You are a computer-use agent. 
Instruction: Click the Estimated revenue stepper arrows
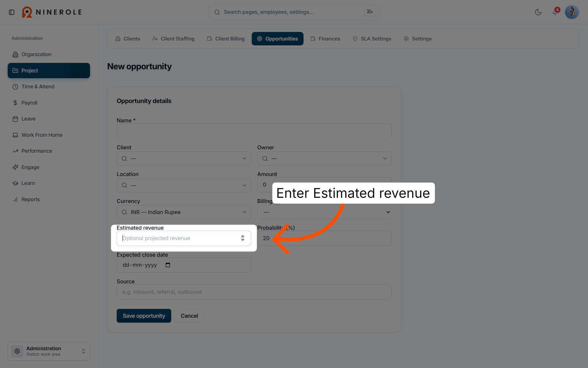pyautogui.click(x=243, y=238)
